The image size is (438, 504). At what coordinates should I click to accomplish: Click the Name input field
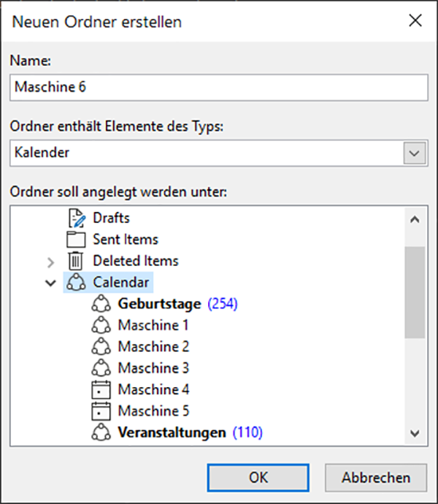point(219,87)
